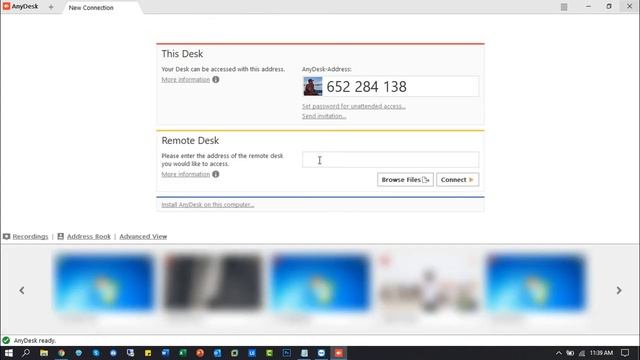The image size is (640, 360).
Task: Open More information link under This Desk
Action: (186, 80)
